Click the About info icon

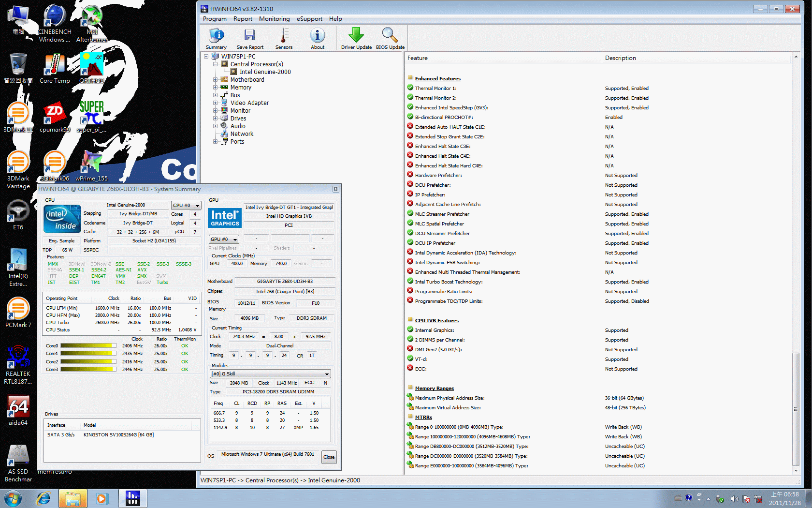tap(318, 38)
